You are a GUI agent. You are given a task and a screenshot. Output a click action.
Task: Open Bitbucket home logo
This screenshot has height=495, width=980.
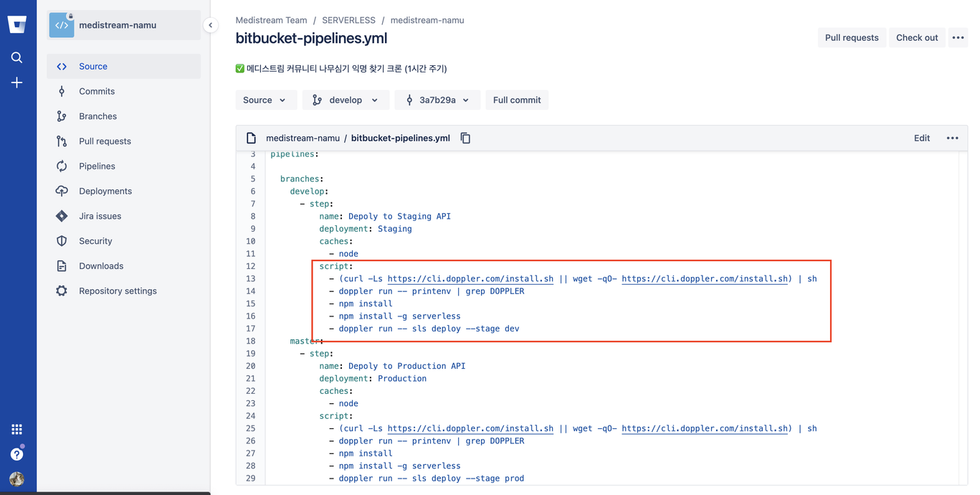(x=16, y=24)
